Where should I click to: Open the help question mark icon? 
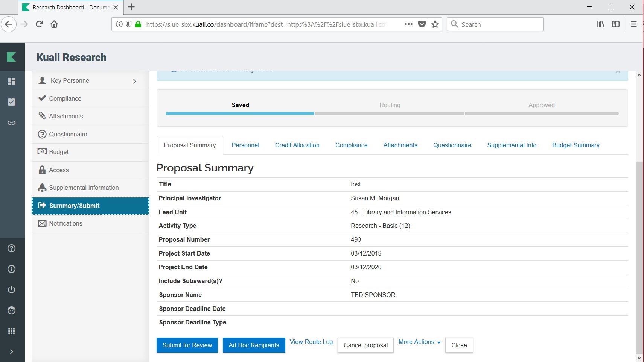[x=12, y=248]
